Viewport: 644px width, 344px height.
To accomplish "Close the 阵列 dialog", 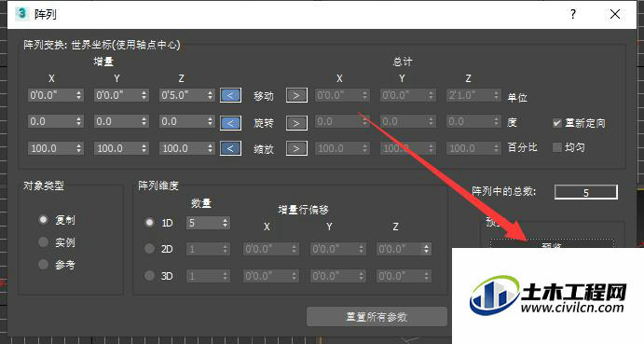I will 615,14.
